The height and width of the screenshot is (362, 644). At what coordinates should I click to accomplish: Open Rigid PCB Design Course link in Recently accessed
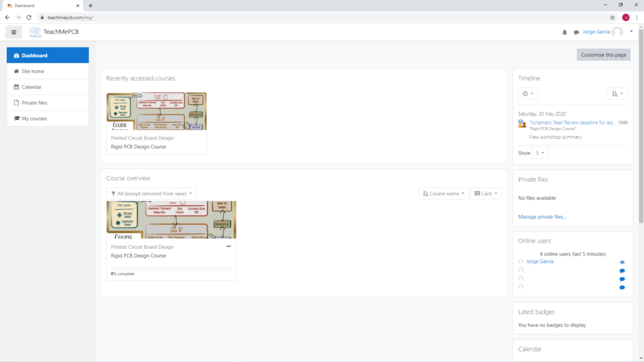(138, 146)
